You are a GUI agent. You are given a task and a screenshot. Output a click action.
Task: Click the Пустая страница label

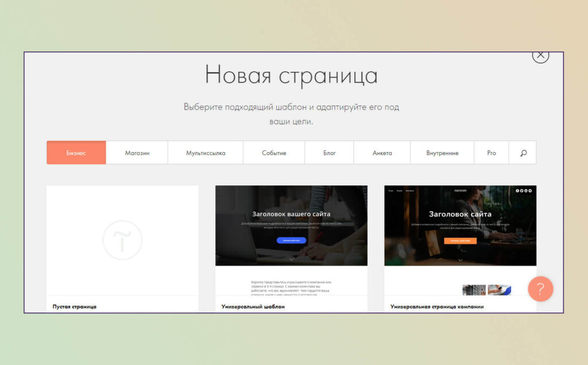(x=75, y=306)
